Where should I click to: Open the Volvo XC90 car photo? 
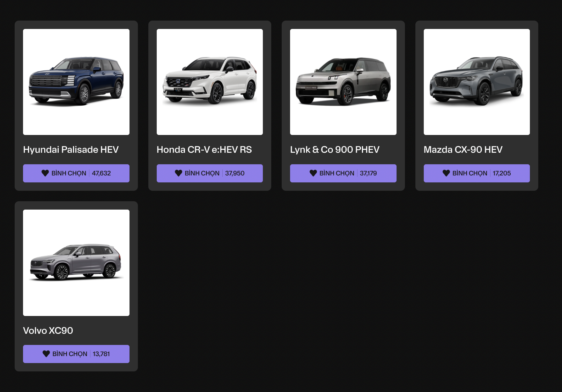tap(76, 263)
